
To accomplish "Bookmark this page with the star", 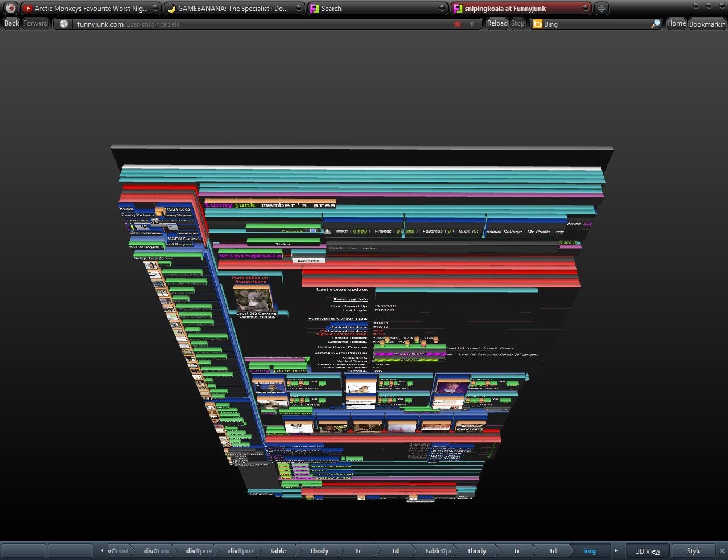I will click(457, 24).
